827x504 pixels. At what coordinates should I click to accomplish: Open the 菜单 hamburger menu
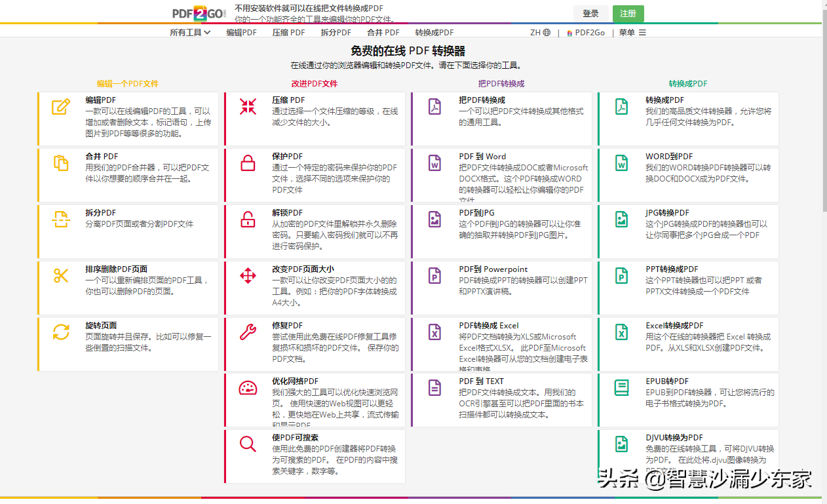[x=632, y=32]
